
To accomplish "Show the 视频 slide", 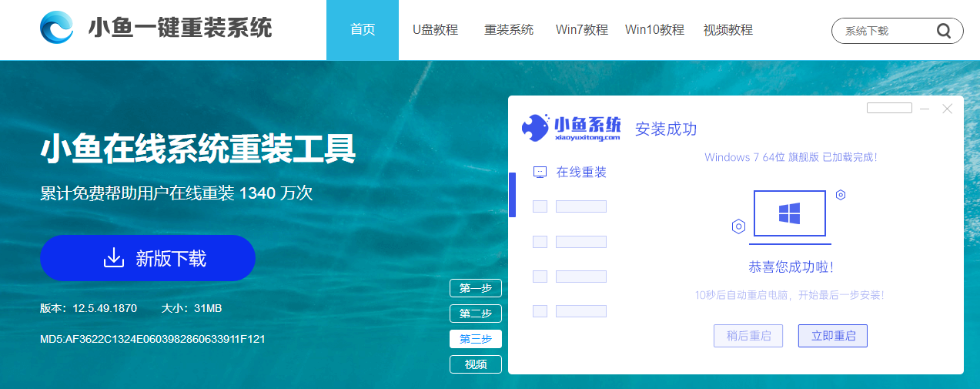I will (476, 364).
